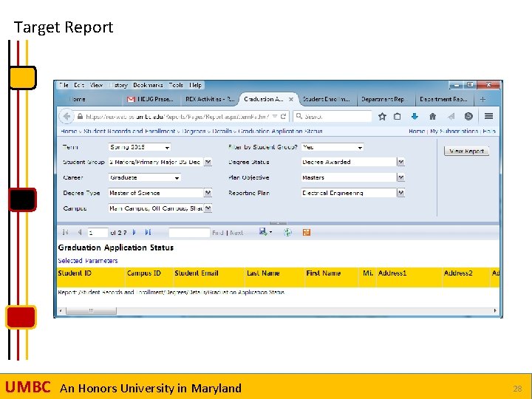Open the Help menu

(195, 85)
